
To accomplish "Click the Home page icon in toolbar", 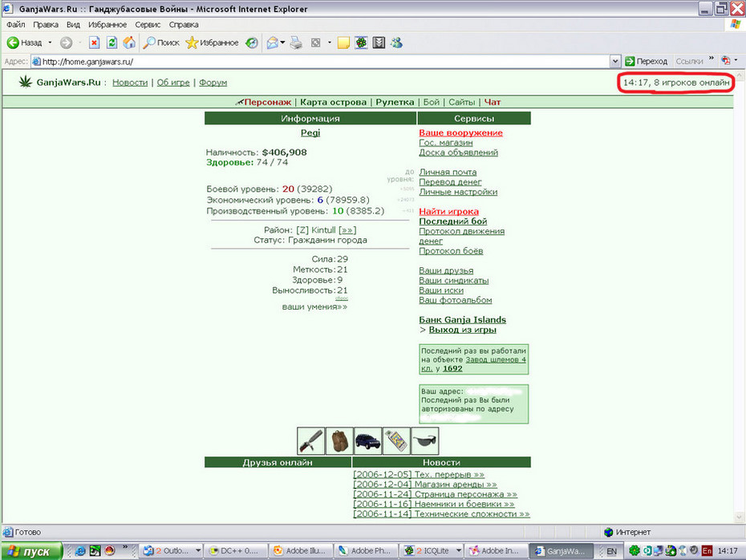I will [129, 43].
